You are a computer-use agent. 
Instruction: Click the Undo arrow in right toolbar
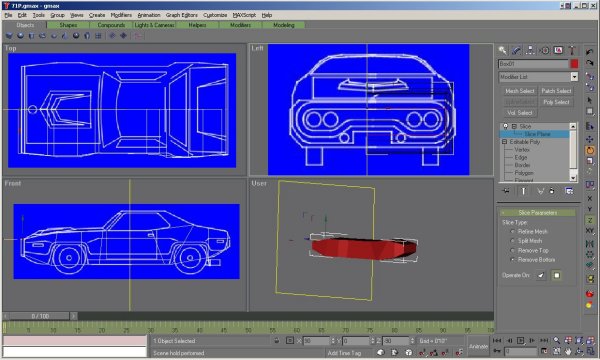coord(590,52)
